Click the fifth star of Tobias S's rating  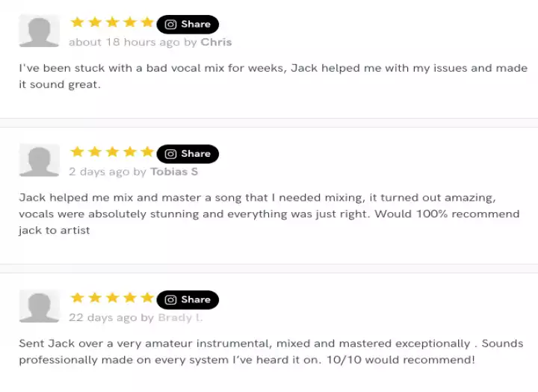pos(146,152)
